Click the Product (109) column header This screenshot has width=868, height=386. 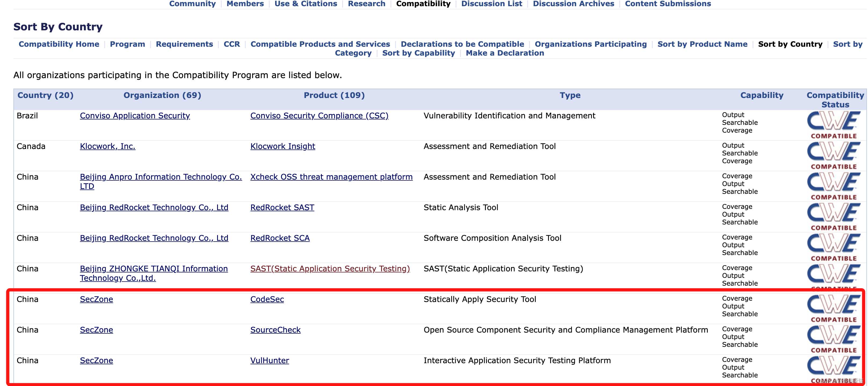pyautogui.click(x=334, y=95)
